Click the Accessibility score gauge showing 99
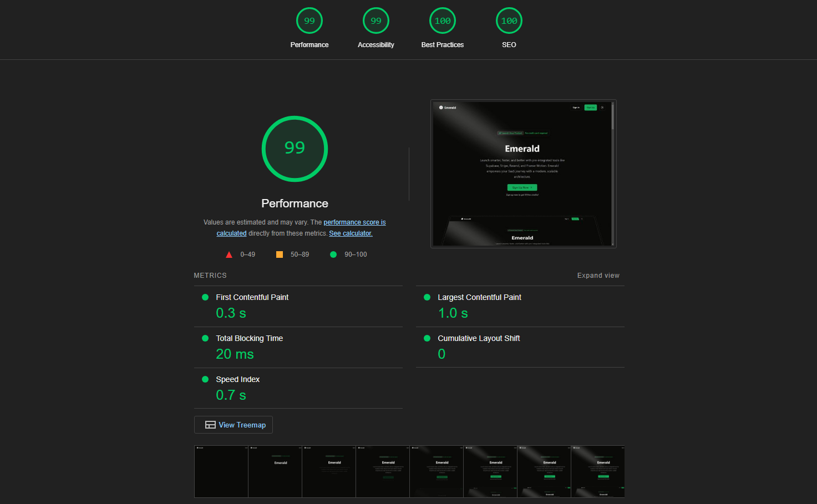Image resolution: width=817 pixels, height=504 pixels. pyautogui.click(x=376, y=21)
